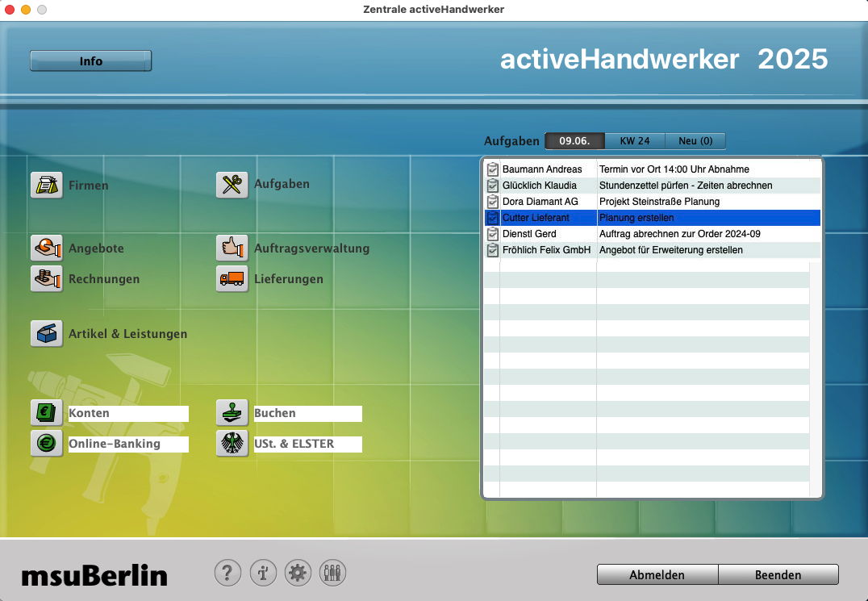Select the Fröhlich Felix GmbH name
The height and width of the screenshot is (601, 868).
(546, 250)
